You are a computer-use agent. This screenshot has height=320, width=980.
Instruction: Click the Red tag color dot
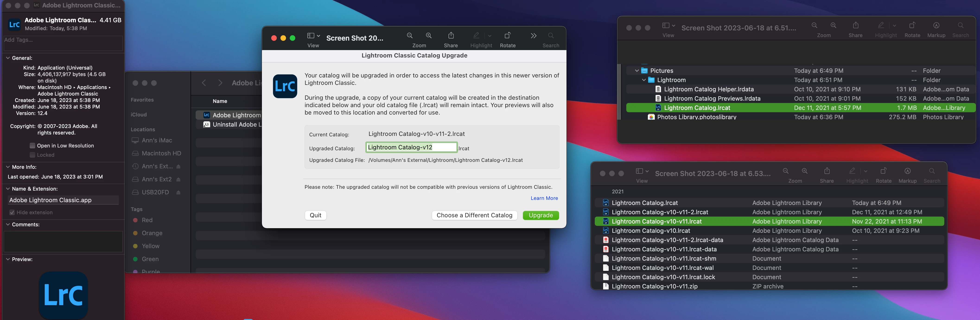[135, 220]
